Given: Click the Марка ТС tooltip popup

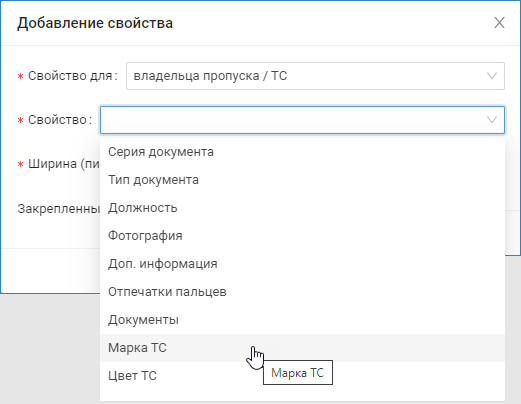Looking at the screenshot, I should coord(298,373).
